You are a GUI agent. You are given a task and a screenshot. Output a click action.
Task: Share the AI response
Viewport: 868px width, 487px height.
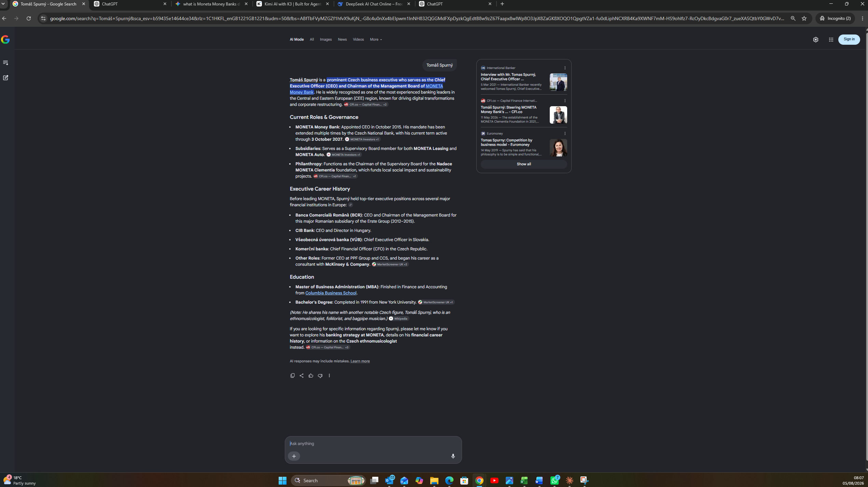(x=302, y=376)
